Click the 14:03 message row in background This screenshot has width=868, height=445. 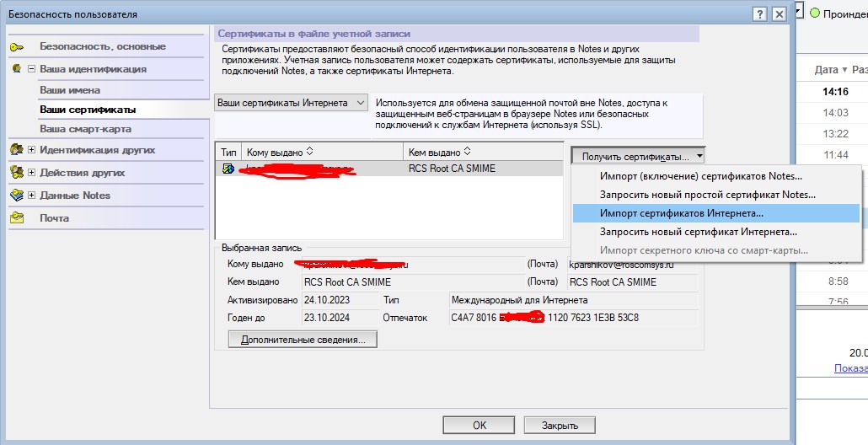pos(832,113)
